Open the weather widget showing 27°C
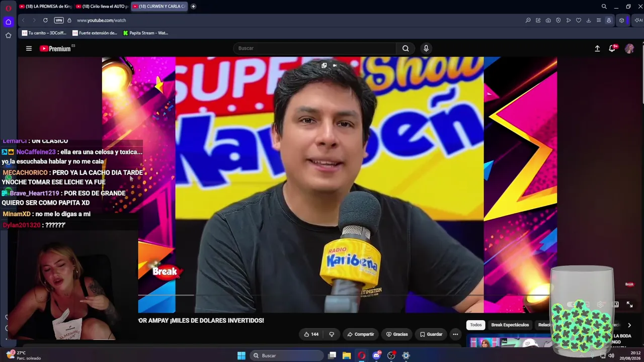 coord(23,355)
